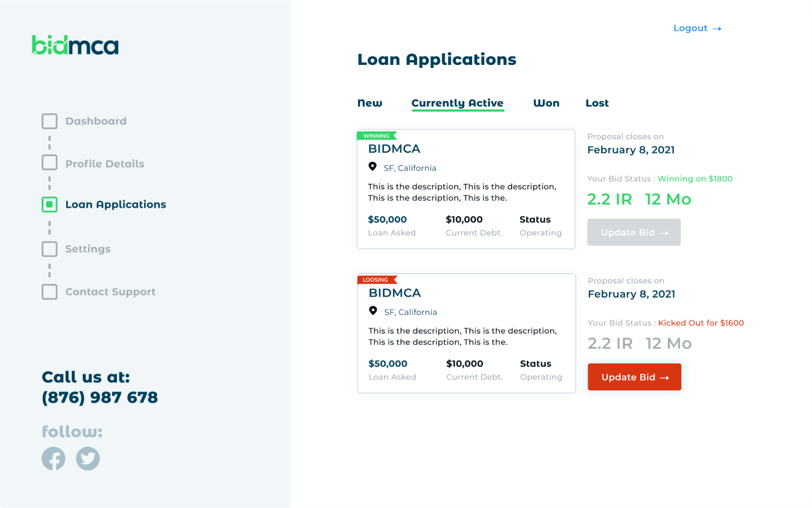This screenshot has height=508, width=812.
Task: Select the Loan Applications green checkbox icon
Action: (50, 205)
